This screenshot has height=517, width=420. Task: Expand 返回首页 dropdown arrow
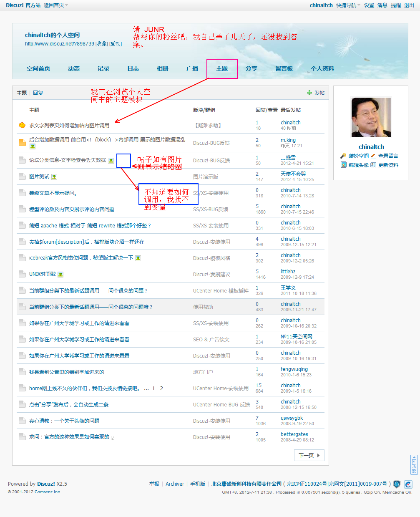coord(66,5)
